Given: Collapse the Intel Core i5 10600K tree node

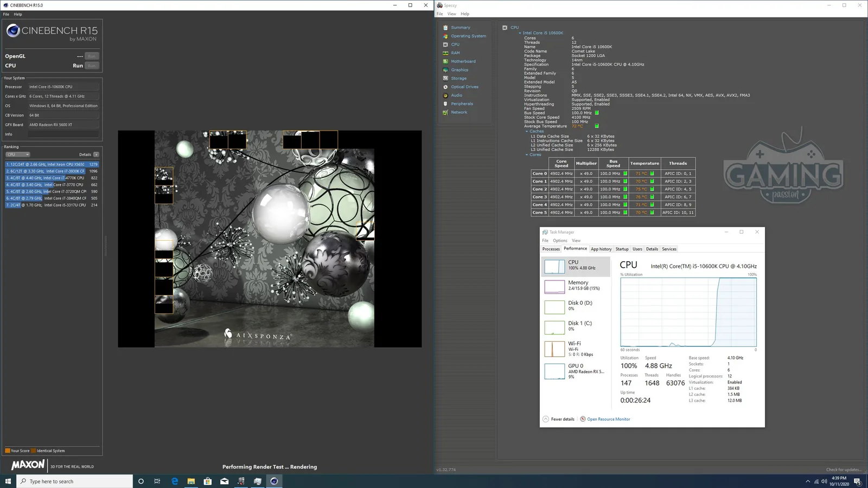Looking at the screenshot, I should (x=520, y=33).
